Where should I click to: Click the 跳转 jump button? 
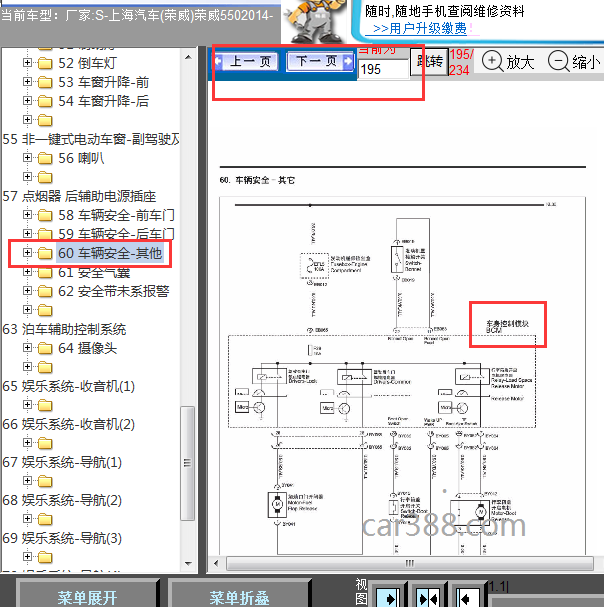click(429, 62)
